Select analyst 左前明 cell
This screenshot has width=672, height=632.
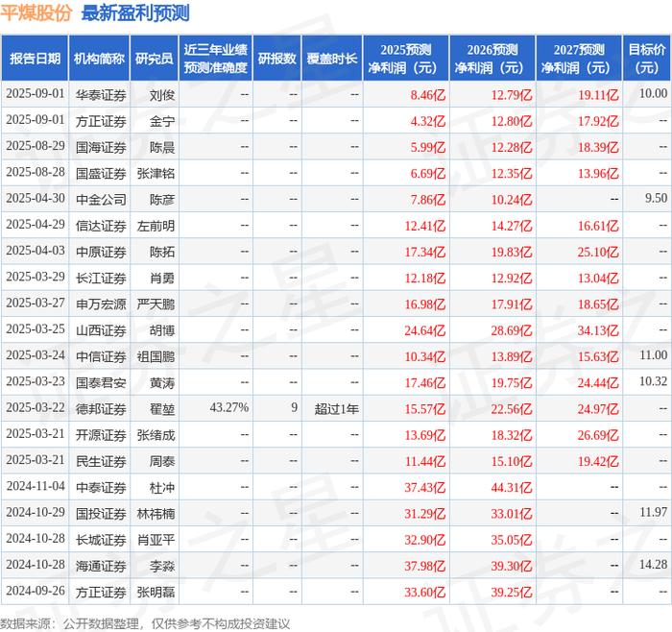(156, 226)
